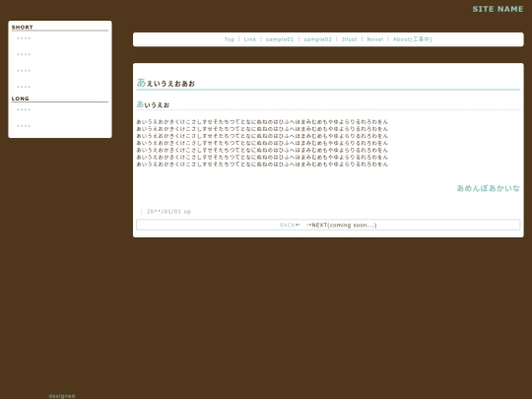Click the LONG sidebar heading

click(x=21, y=99)
